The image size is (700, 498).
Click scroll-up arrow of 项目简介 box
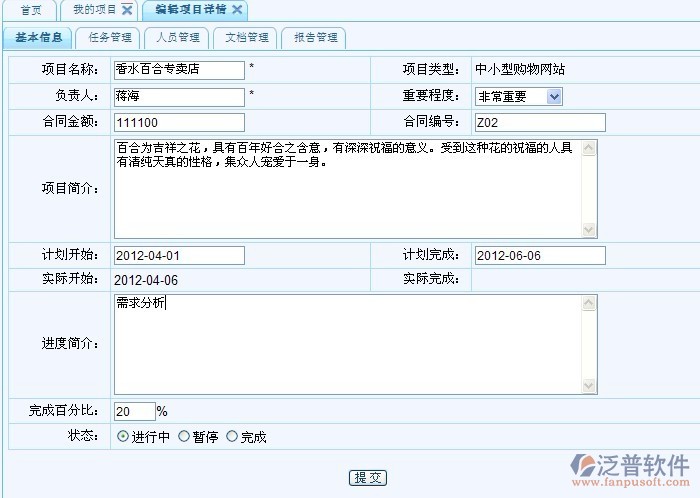coord(589,148)
